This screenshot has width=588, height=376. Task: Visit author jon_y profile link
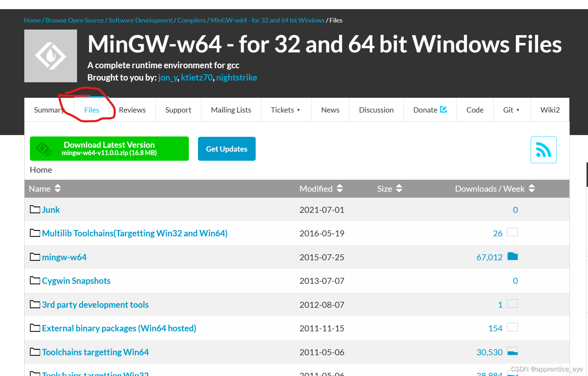(x=168, y=77)
